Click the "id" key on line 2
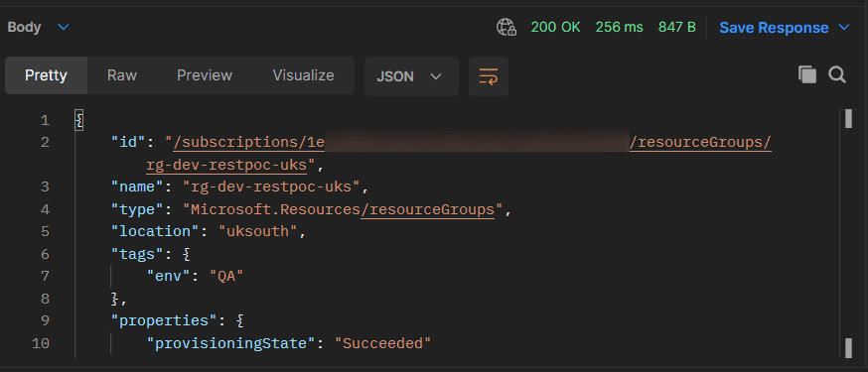868x372 pixels. [x=129, y=143]
